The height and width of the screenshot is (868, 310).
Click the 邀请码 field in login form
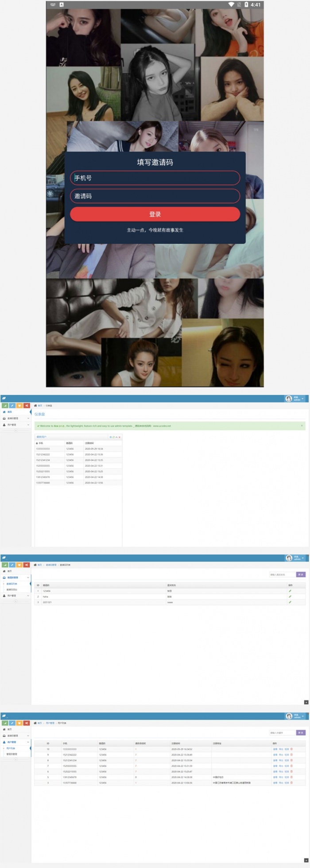pyautogui.click(x=155, y=196)
